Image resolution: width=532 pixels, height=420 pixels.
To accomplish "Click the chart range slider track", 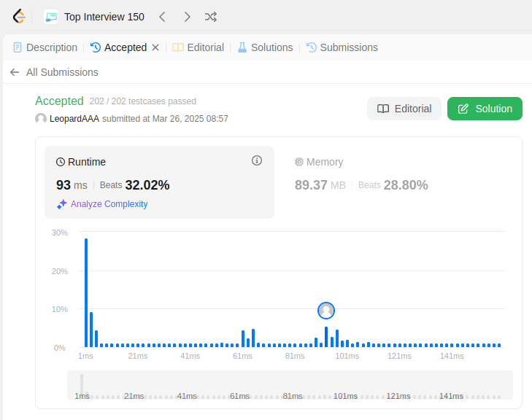I will [x=290, y=385].
